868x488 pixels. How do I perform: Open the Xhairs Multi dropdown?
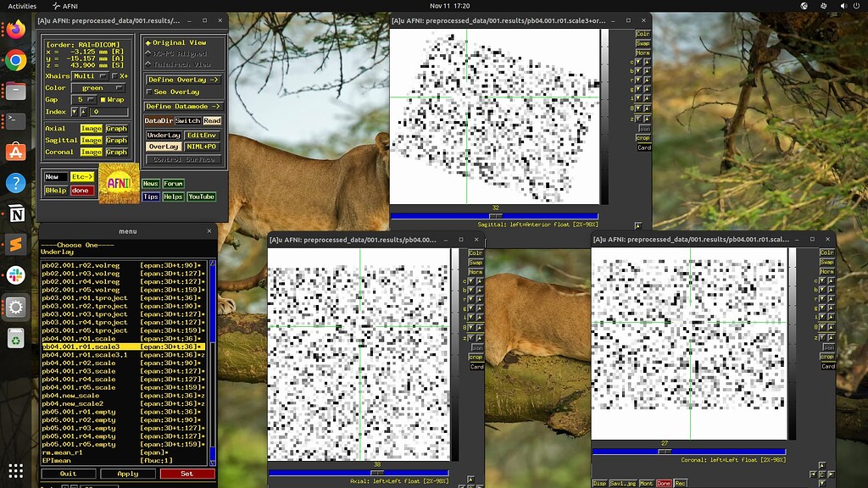[89, 75]
